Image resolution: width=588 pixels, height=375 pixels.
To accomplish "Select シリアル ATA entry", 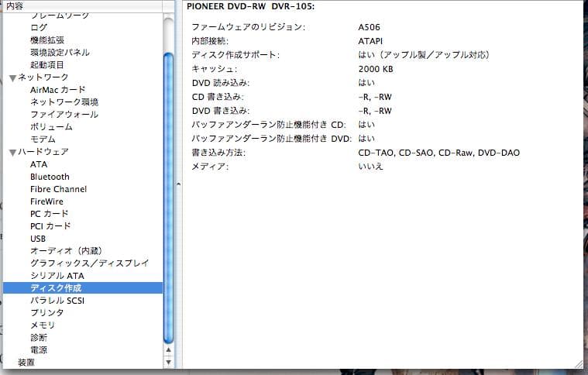I will (x=57, y=276).
